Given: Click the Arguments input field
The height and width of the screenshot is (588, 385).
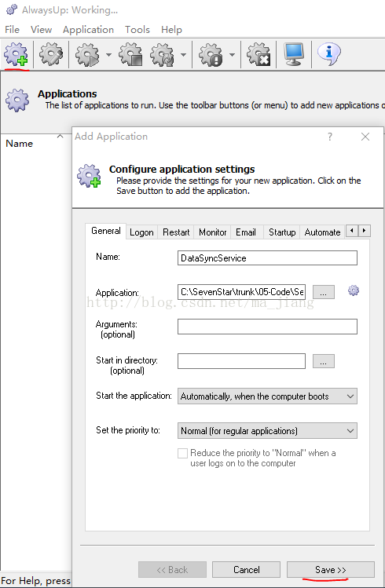Looking at the screenshot, I should click(267, 327).
